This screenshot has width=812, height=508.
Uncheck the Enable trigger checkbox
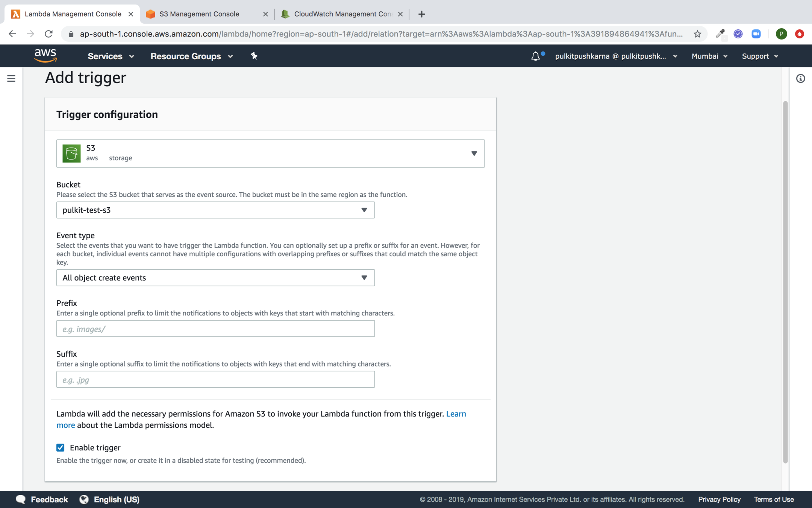61,447
